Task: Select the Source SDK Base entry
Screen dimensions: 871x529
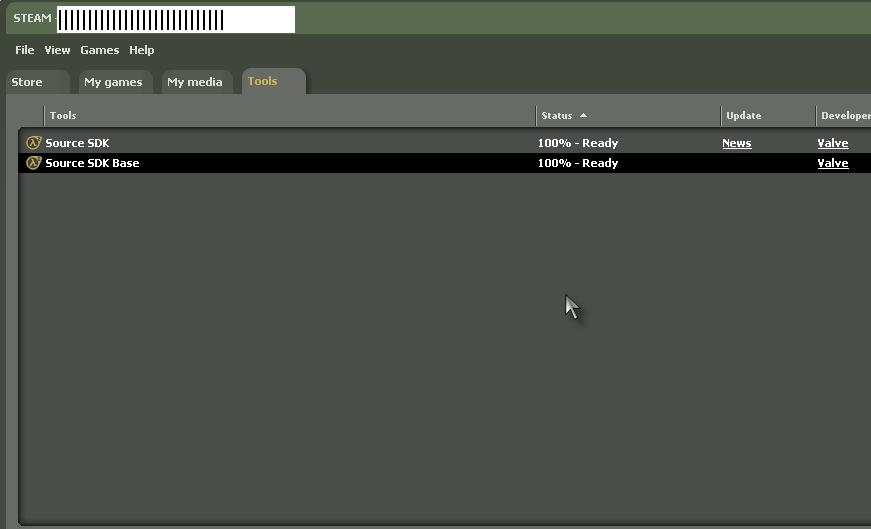Action: [x=444, y=163]
